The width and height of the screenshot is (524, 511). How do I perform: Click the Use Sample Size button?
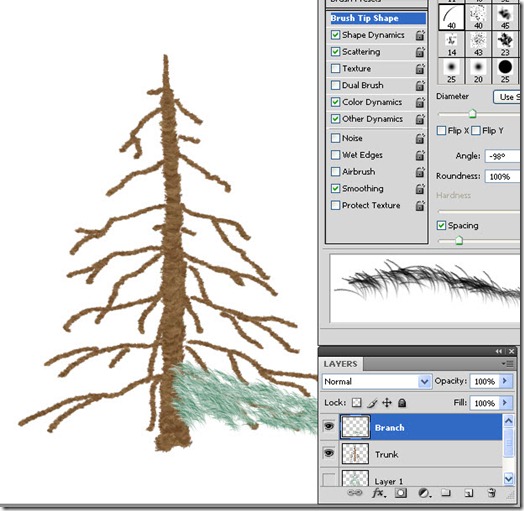click(x=507, y=97)
